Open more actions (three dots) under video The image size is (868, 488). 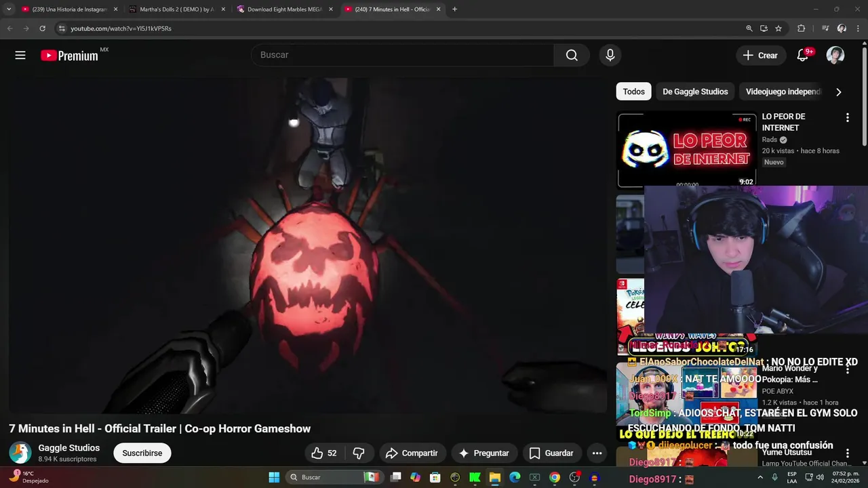click(x=597, y=453)
